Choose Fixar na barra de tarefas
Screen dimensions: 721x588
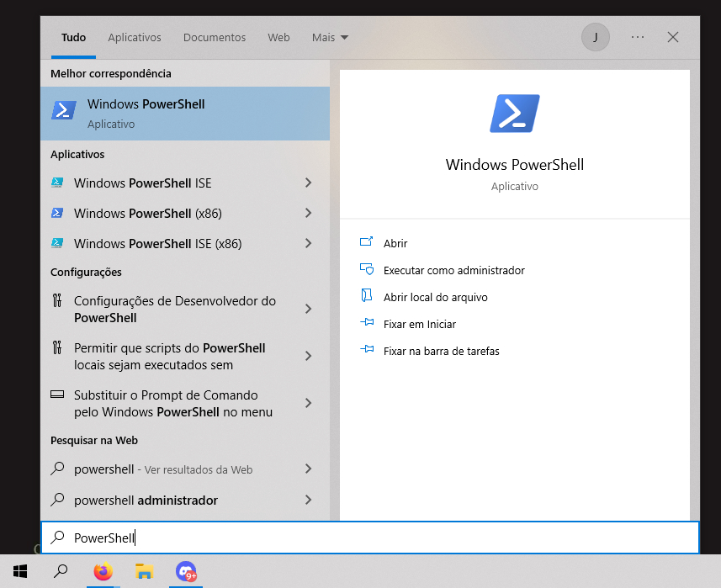442,352
